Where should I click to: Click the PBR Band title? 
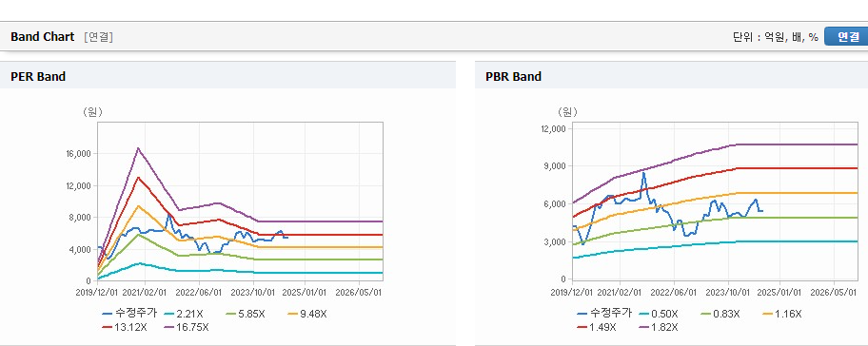[513, 77]
